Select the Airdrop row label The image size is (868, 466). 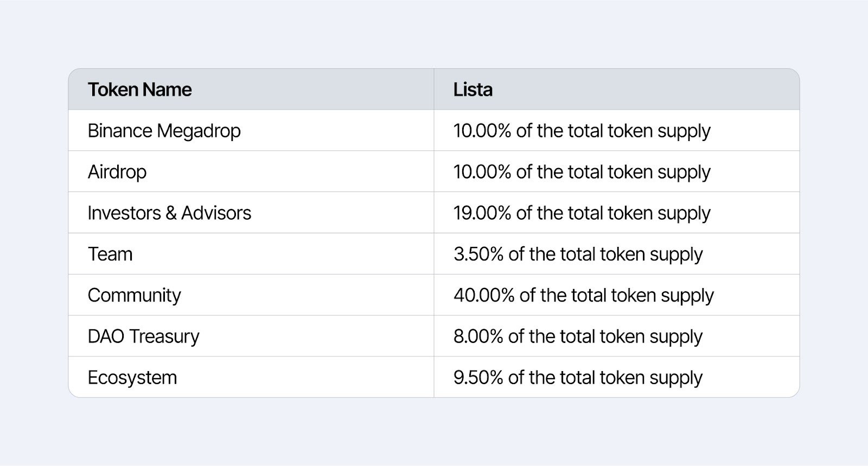click(117, 172)
